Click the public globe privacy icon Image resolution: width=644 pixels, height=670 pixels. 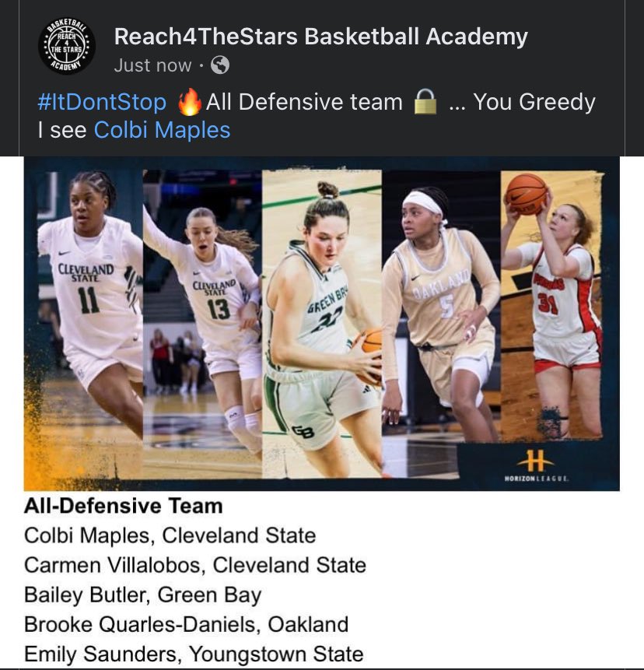pyautogui.click(x=220, y=65)
